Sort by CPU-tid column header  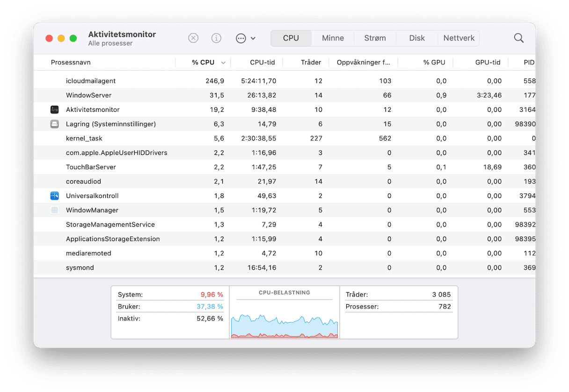coord(263,62)
